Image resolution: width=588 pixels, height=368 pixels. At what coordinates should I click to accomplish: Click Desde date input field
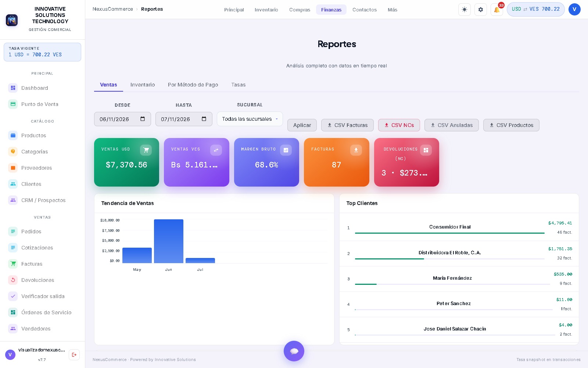coord(122,119)
